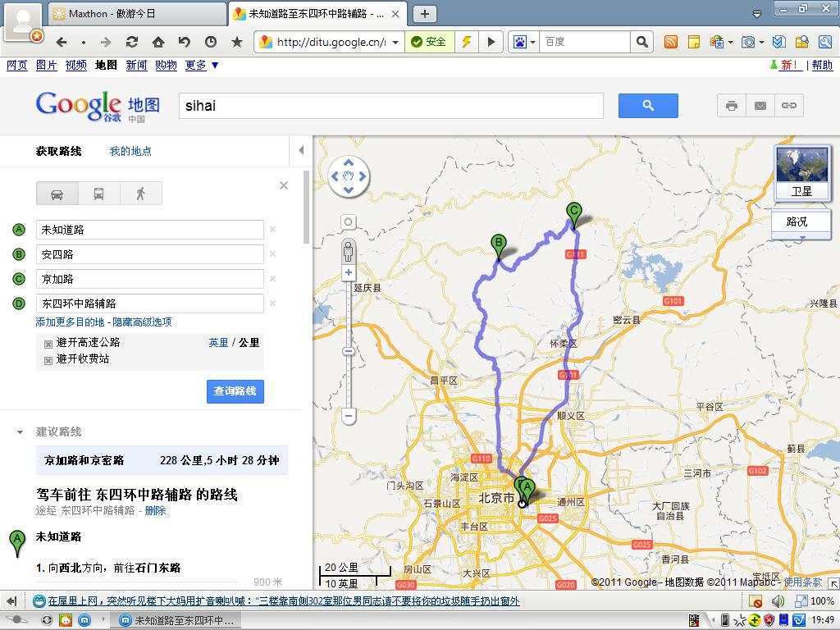This screenshot has height=630, width=840.
Task: Open the 更多 dropdown menu
Action: [x=202, y=66]
